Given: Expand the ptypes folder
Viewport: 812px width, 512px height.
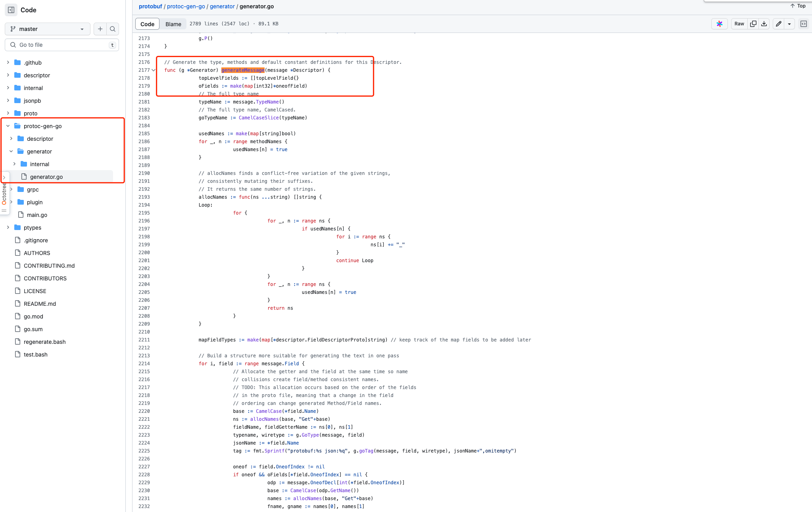Looking at the screenshot, I should point(8,228).
